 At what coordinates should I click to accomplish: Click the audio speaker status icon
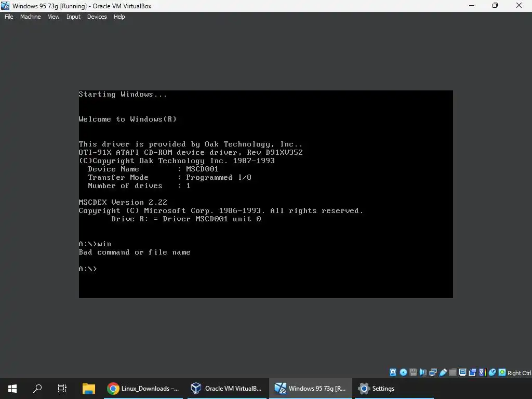tap(423, 372)
